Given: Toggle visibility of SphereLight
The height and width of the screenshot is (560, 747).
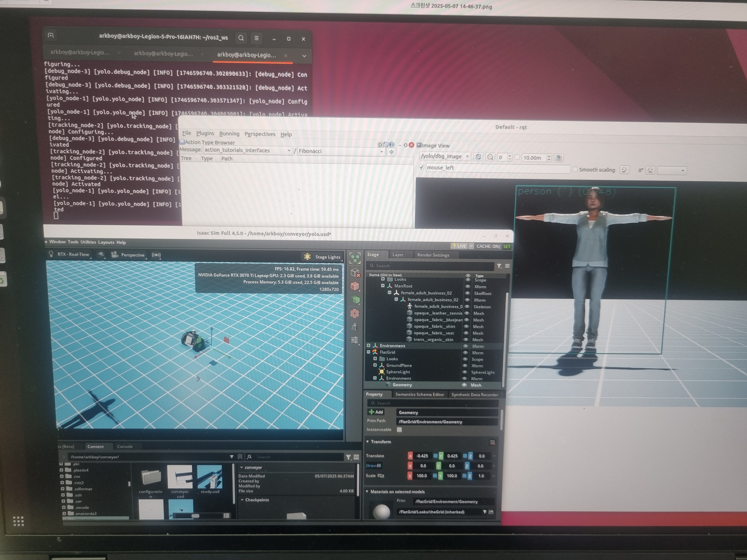Looking at the screenshot, I should point(465,372).
